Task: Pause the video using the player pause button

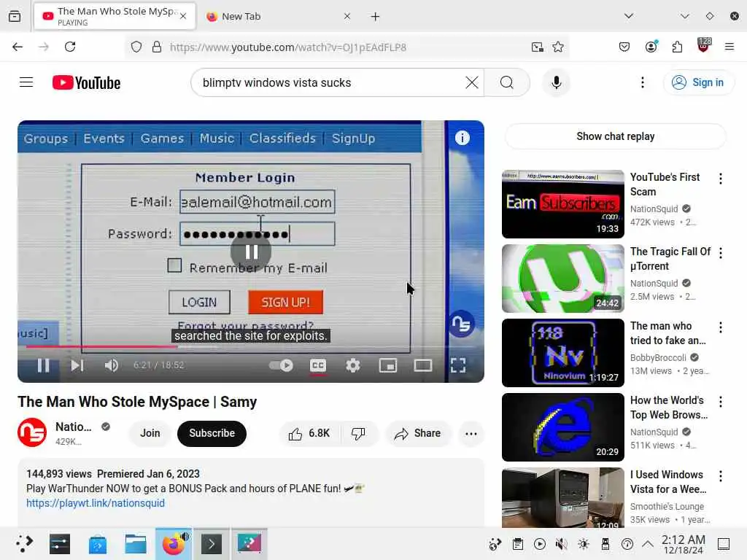Action: (43, 365)
